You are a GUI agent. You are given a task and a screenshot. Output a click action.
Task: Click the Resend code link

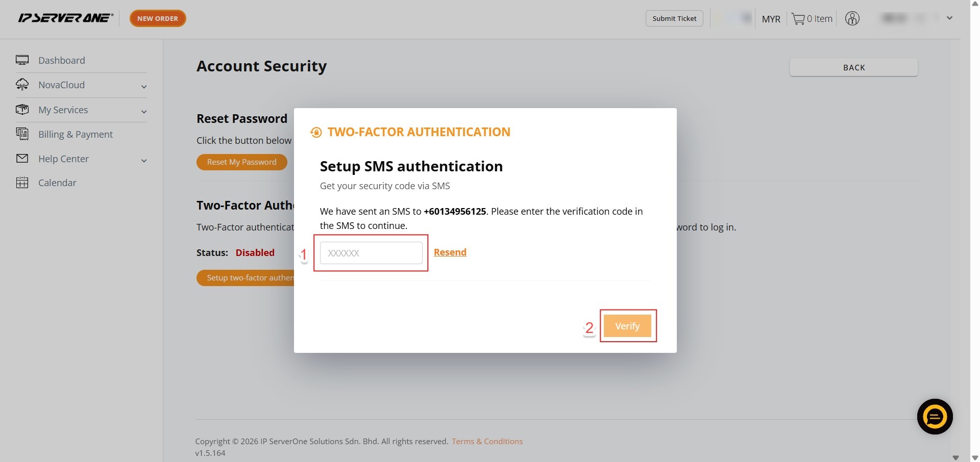pyautogui.click(x=450, y=252)
